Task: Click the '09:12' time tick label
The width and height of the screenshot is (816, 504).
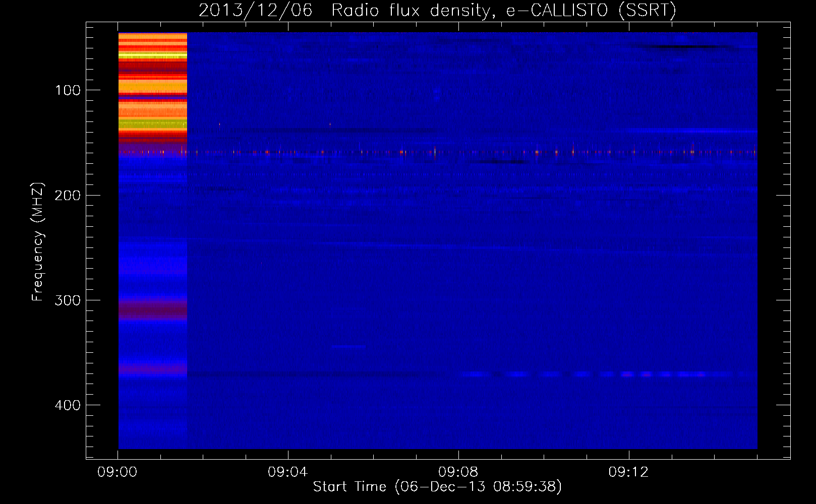Action: tap(629, 472)
